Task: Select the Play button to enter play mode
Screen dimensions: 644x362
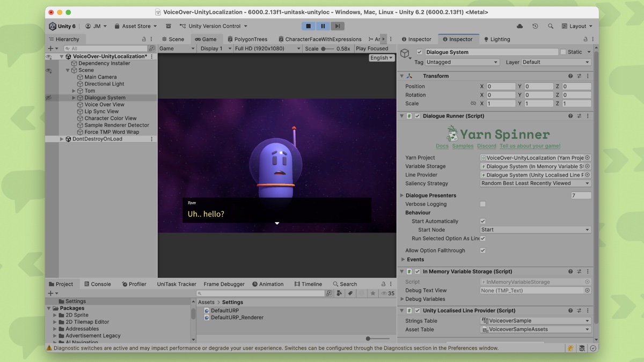Action: 308,26
